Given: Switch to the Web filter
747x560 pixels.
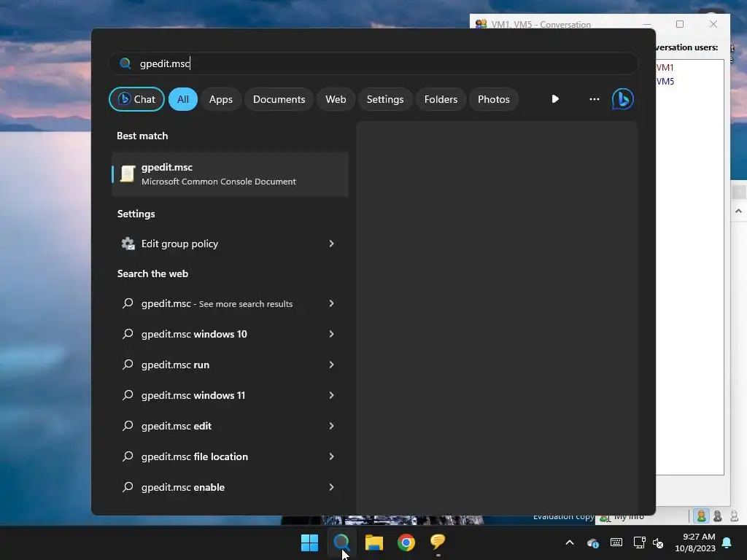Looking at the screenshot, I should click(x=336, y=99).
